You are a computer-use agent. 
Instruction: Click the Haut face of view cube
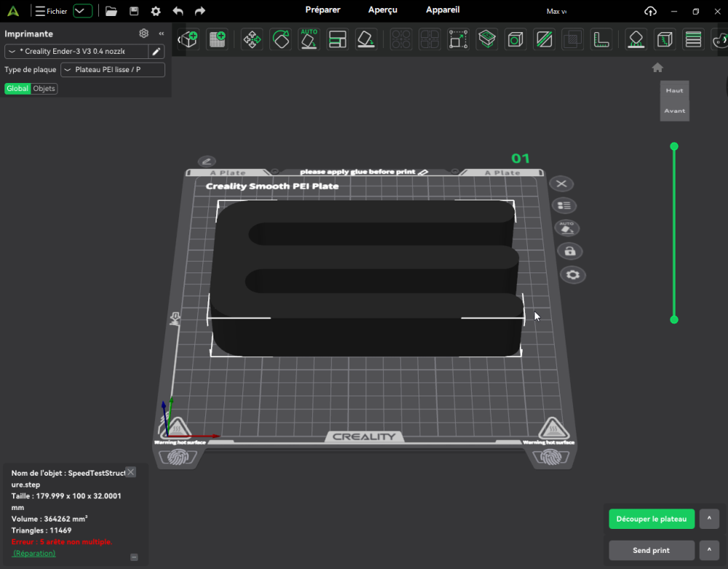674,90
